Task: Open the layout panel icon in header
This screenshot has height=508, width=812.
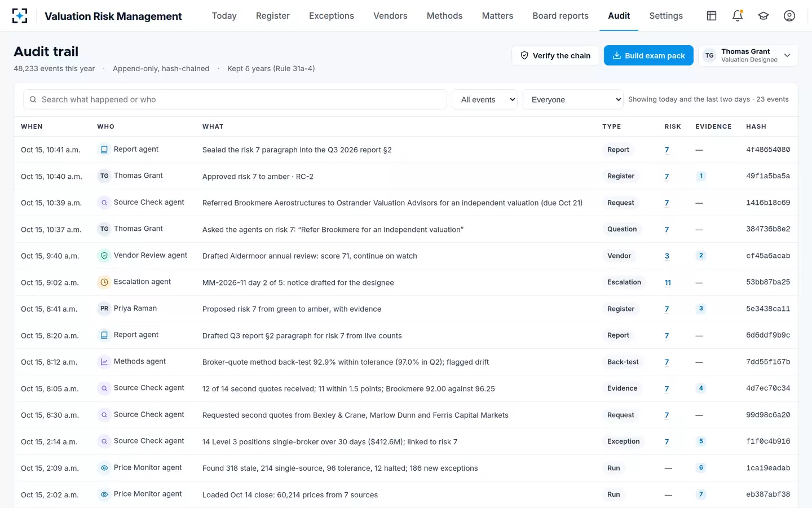Action: (712, 16)
